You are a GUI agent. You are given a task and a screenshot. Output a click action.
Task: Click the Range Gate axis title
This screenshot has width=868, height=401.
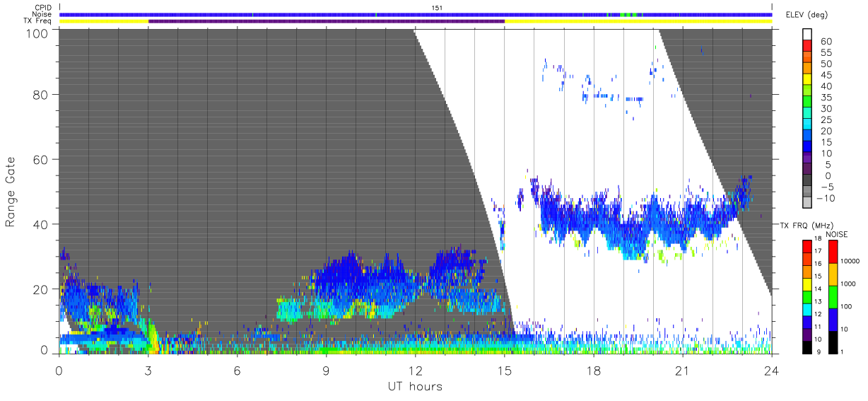pyautogui.click(x=11, y=191)
